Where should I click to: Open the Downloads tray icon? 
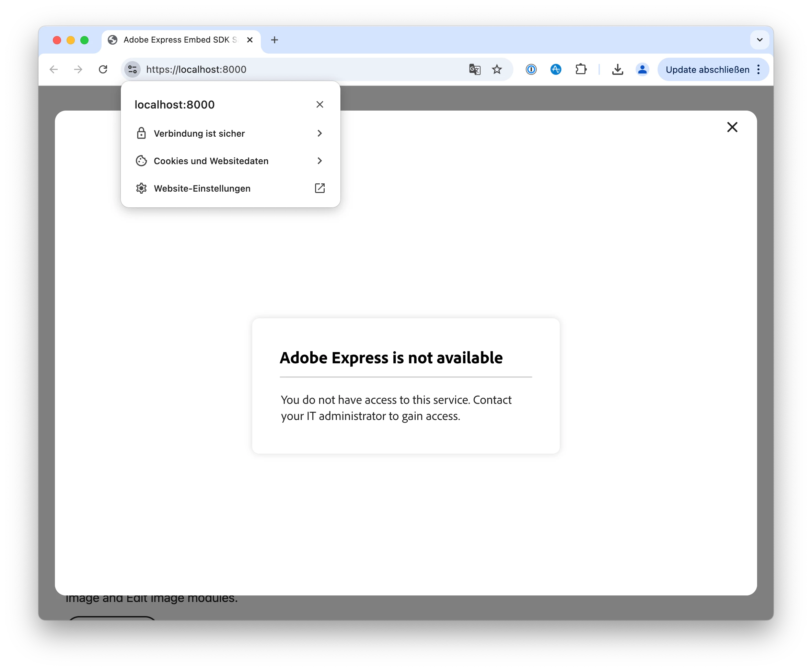(617, 70)
